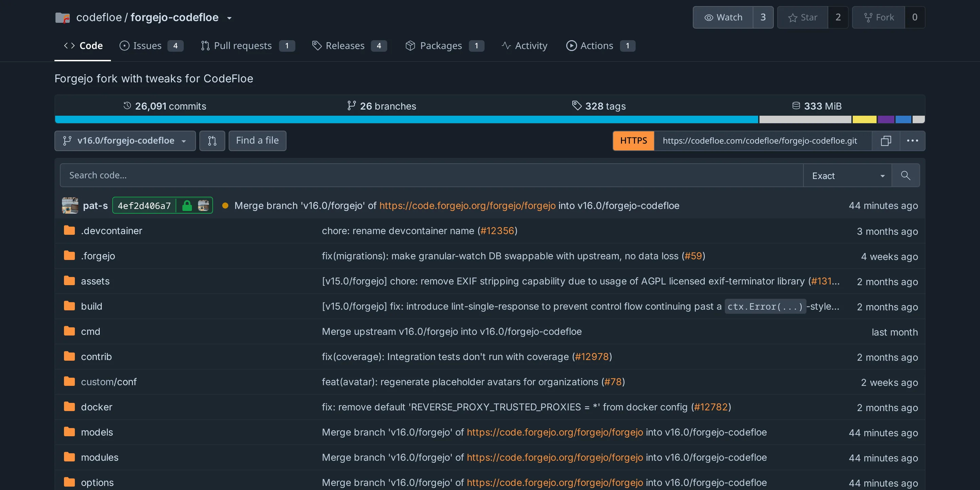980x490 pixels.
Task: Click the clone URL field
Action: [x=763, y=141]
